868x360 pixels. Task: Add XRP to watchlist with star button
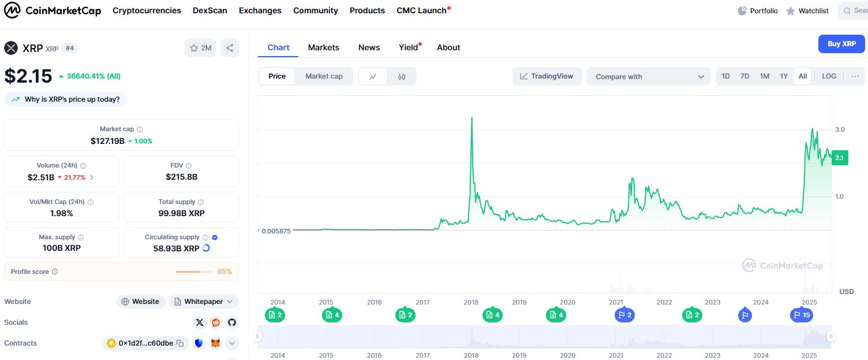click(x=200, y=48)
